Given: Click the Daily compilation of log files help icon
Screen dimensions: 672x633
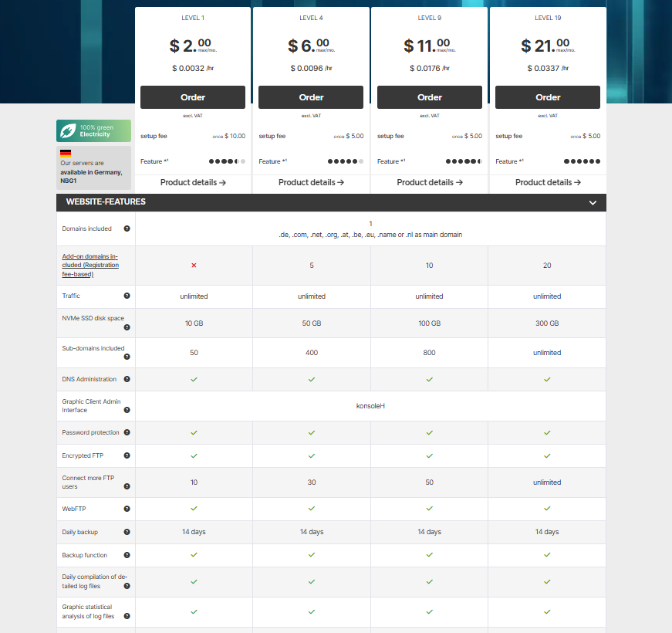Looking at the screenshot, I should point(127,586).
